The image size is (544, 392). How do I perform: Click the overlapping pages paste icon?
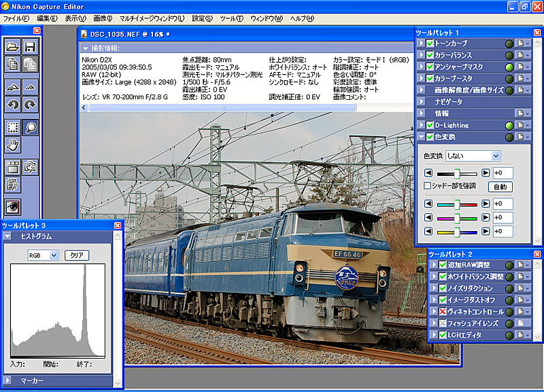tap(30, 65)
